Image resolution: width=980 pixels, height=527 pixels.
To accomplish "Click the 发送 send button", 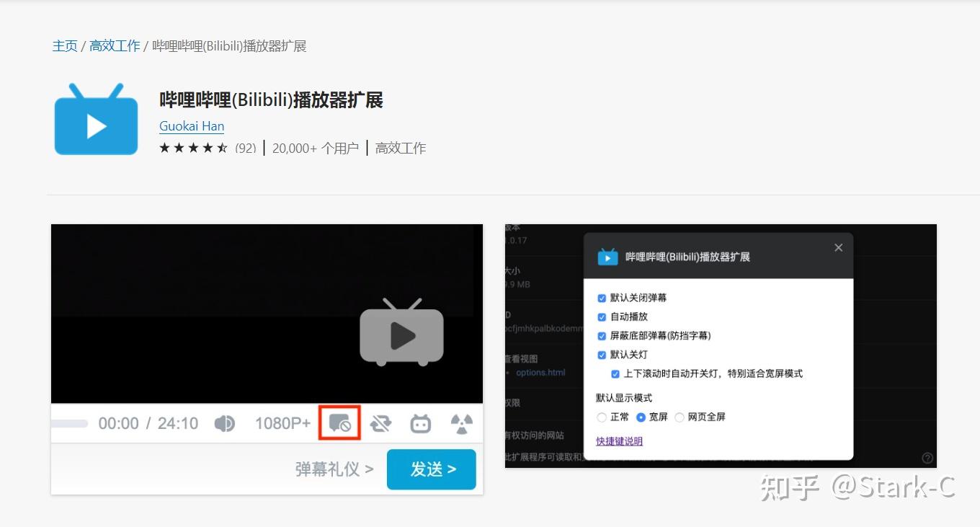I will 431,469.
